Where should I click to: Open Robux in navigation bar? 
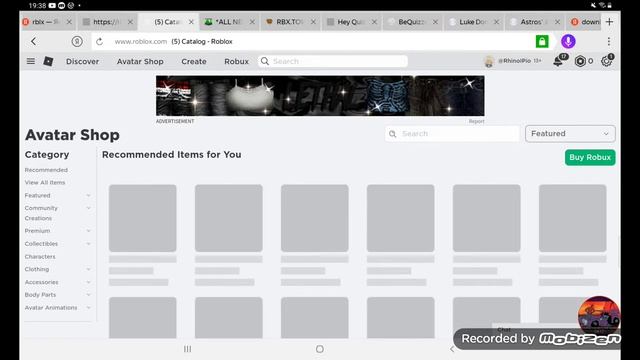coord(236,61)
